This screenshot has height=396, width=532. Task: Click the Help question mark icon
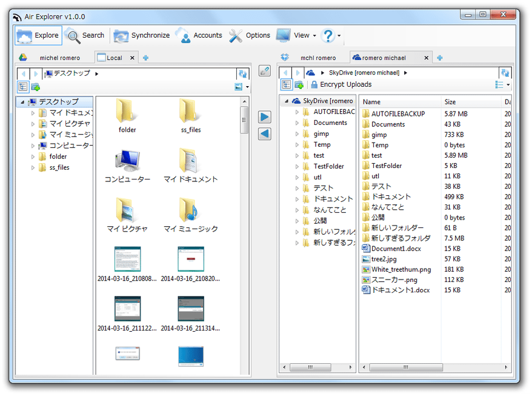pyautogui.click(x=328, y=35)
